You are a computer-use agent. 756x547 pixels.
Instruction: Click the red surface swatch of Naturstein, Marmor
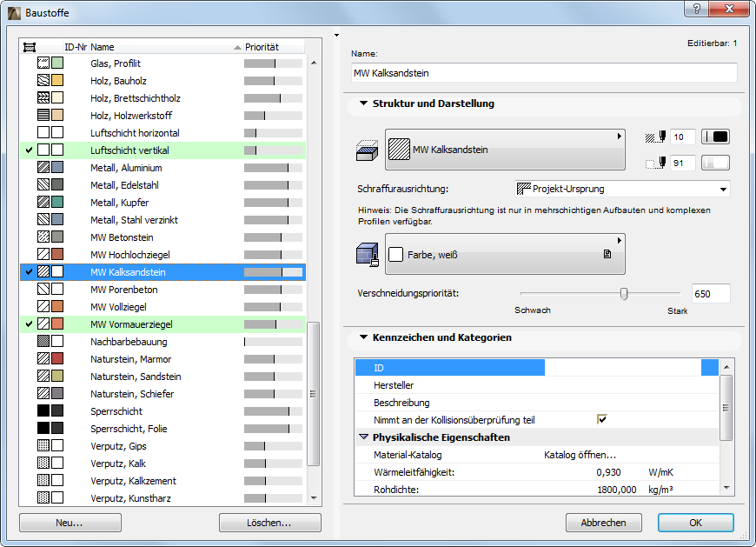(x=57, y=358)
